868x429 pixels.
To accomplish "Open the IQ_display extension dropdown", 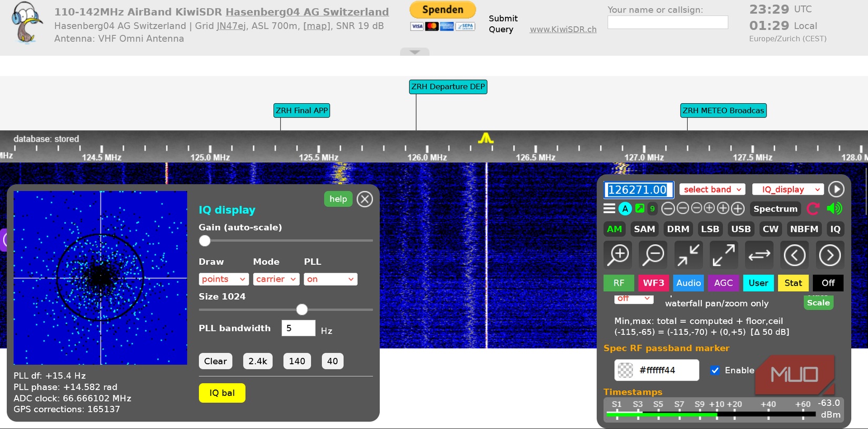I will (x=788, y=189).
